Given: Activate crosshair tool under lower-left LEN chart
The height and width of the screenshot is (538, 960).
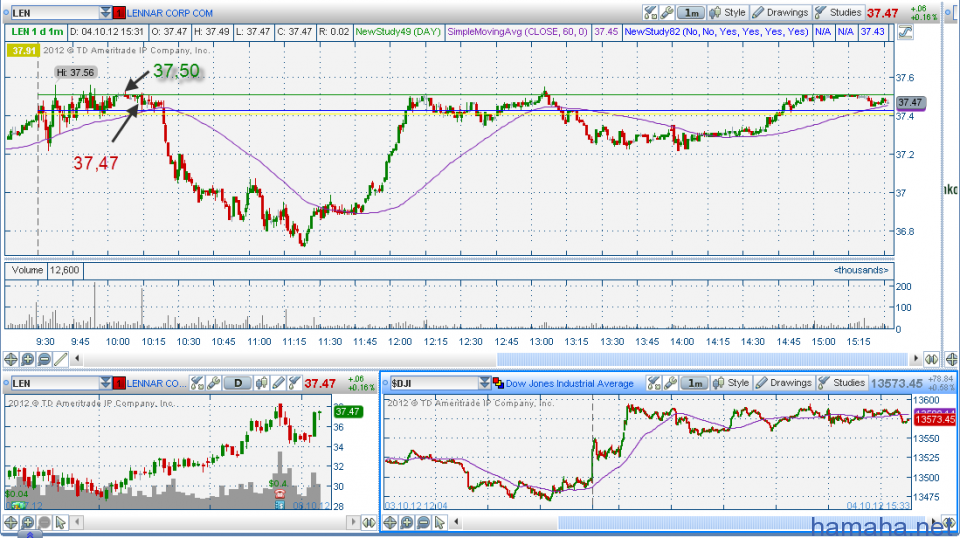Looking at the screenshot, I should pos(11,522).
